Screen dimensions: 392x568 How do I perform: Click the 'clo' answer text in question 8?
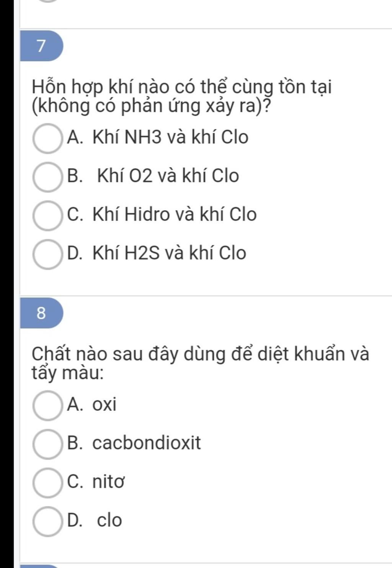(109, 520)
